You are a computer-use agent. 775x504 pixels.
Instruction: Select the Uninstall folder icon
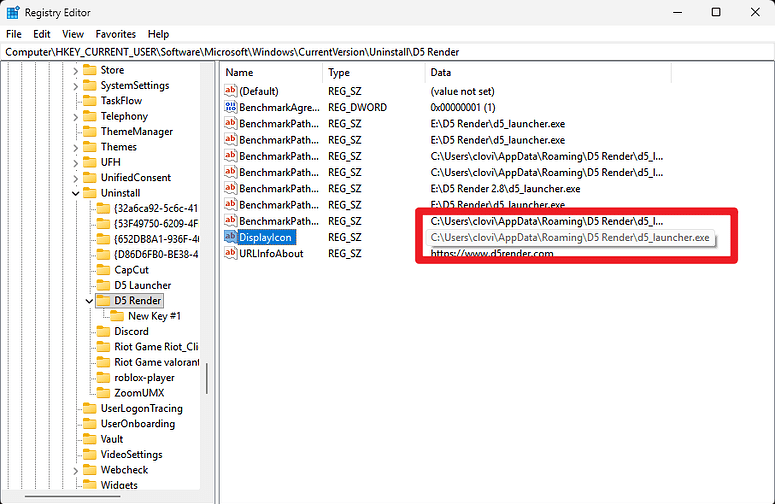(x=89, y=192)
